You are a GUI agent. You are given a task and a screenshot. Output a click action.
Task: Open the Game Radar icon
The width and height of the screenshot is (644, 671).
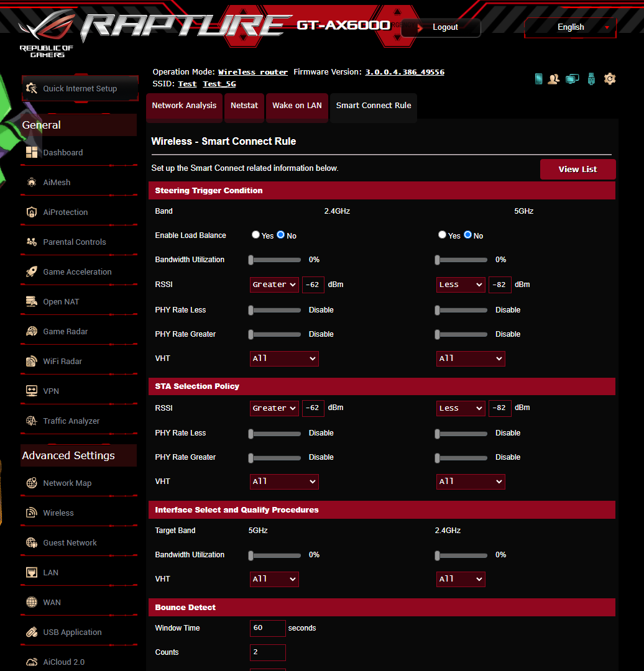32,331
